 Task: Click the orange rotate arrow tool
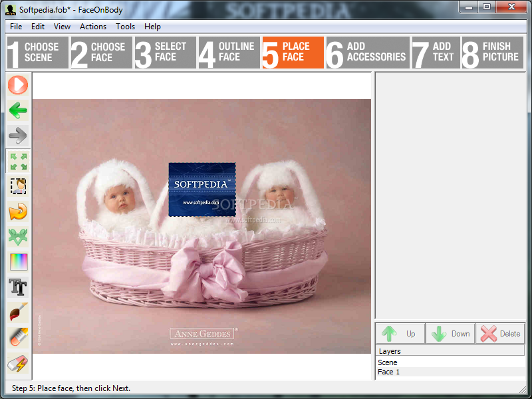[x=18, y=211]
